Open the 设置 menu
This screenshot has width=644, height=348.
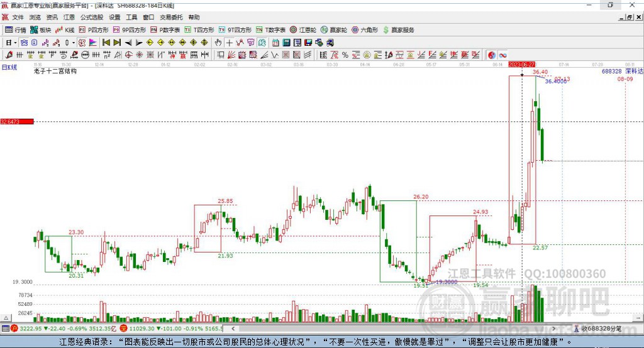tap(114, 17)
